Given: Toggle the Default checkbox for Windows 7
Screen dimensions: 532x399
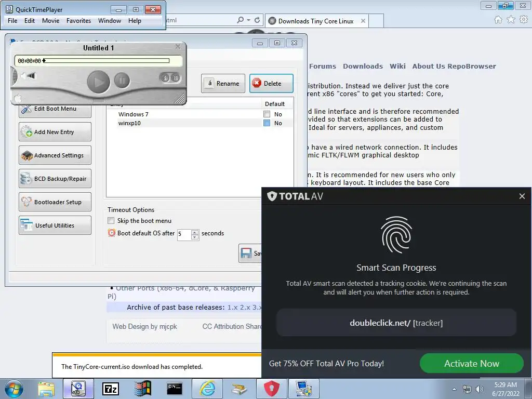Looking at the screenshot, I should [267, 114].
